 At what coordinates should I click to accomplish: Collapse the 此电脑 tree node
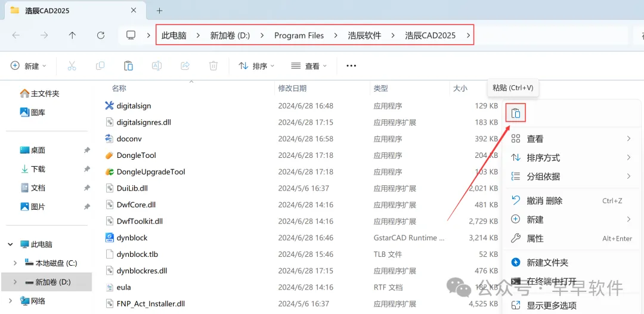[11, 245]
